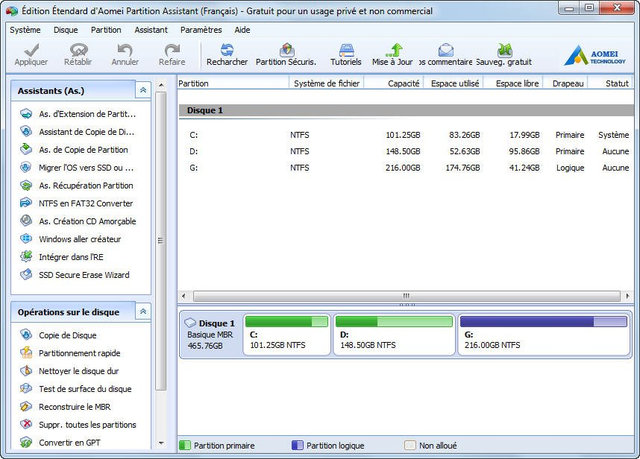Select the C: partition row
This screenshot has width=640, height=459.
pos(406,135)
